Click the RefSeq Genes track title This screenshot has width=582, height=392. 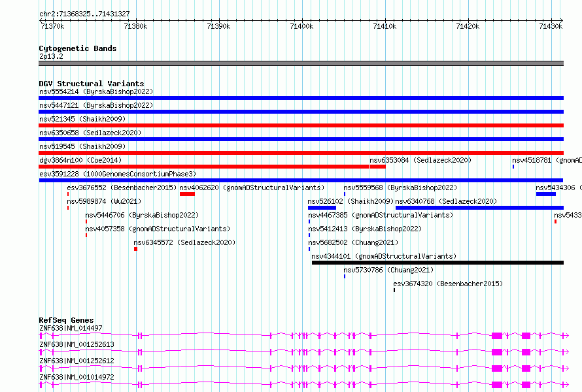coord(66,320)
